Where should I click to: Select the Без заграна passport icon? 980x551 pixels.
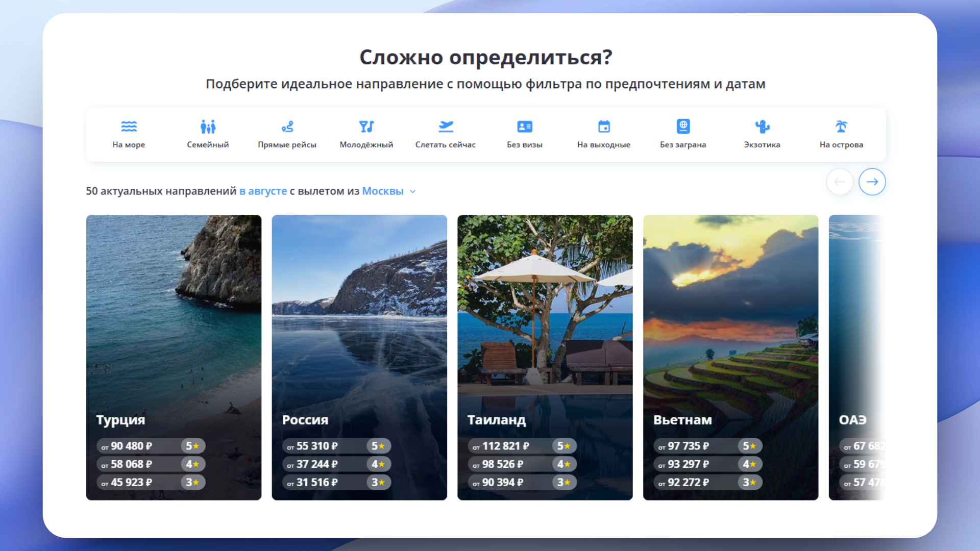[683, 127]
